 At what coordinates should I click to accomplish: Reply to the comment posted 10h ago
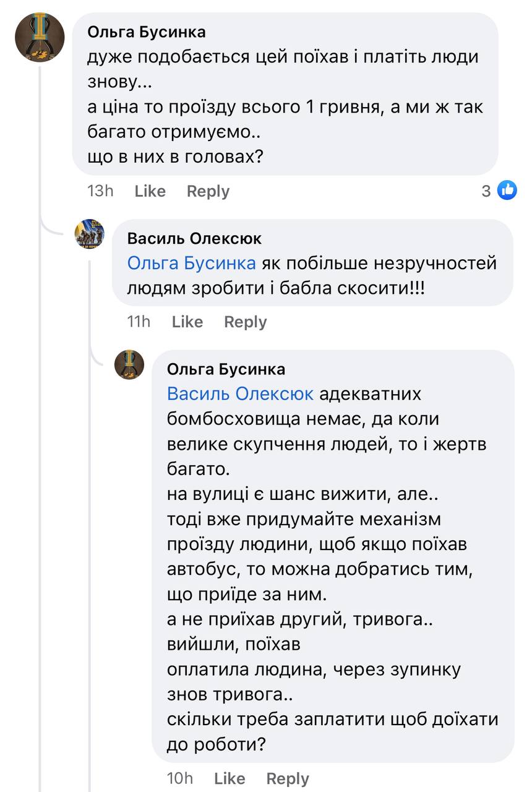[287, 778]
